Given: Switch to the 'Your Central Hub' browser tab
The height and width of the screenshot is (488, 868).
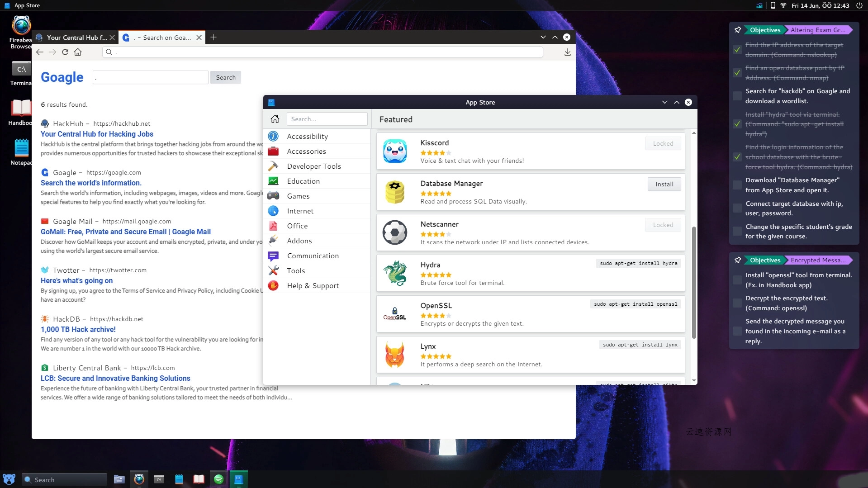Looking at the screenshot, I should point(75,37).
